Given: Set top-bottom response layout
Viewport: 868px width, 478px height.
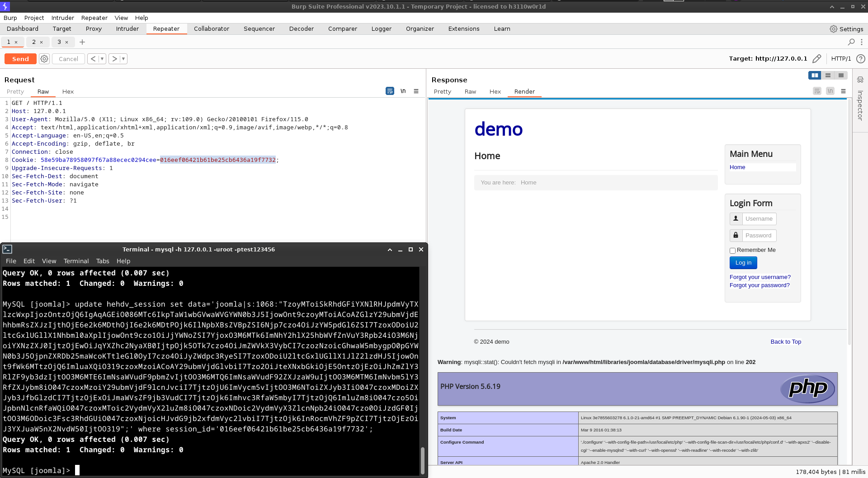Looking at the screenshot, I should (828, 76).
